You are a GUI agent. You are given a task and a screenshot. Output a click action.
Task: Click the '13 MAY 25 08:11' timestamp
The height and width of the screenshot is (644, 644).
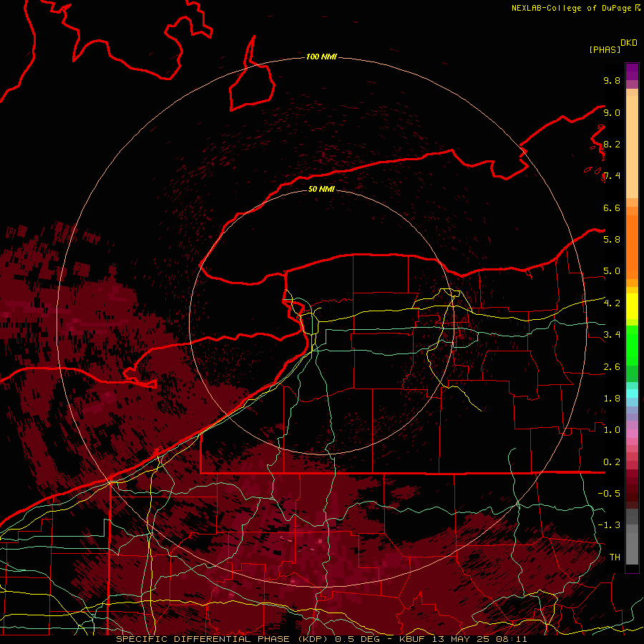tap(479, 639)
